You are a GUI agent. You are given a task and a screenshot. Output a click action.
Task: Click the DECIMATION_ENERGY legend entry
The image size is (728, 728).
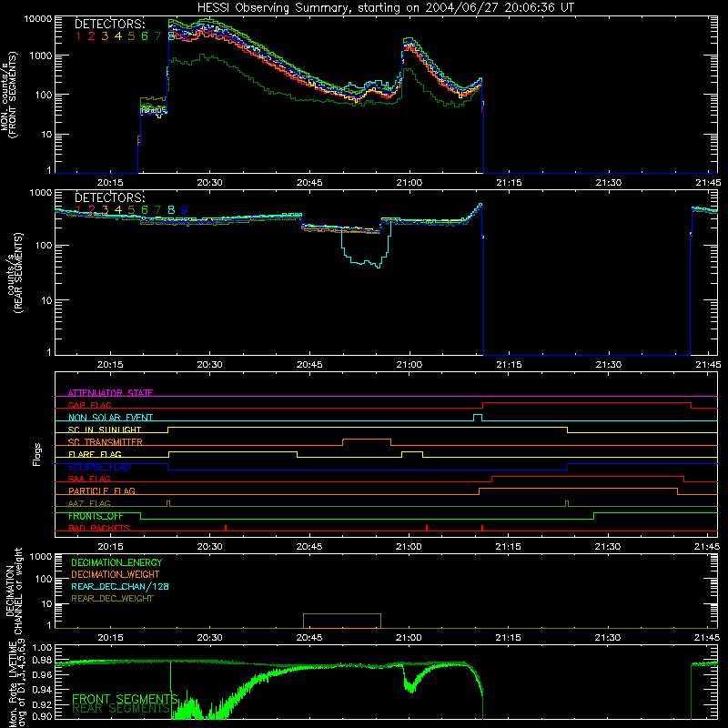pyautogui.click(x=116, y=562)
